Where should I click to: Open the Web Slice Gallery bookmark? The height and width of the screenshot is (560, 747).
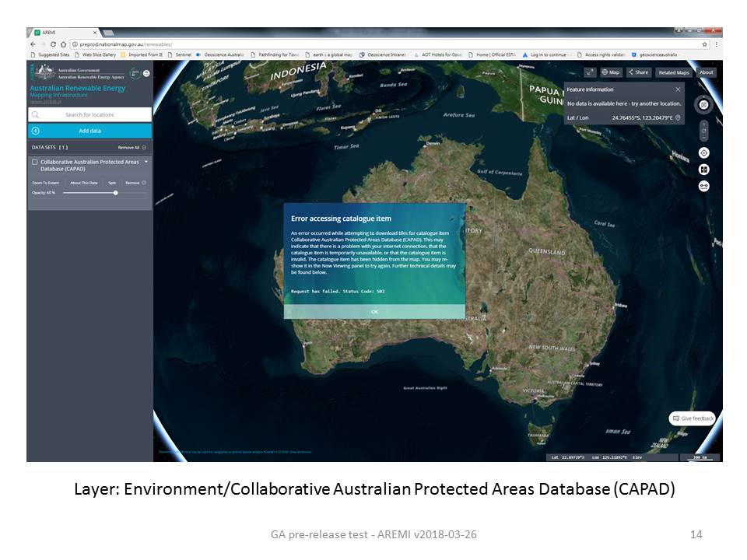point(95,54)
